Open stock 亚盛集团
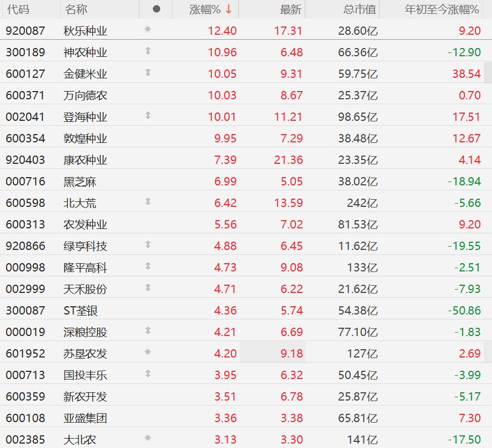492x448 pixels. [86, 418]
